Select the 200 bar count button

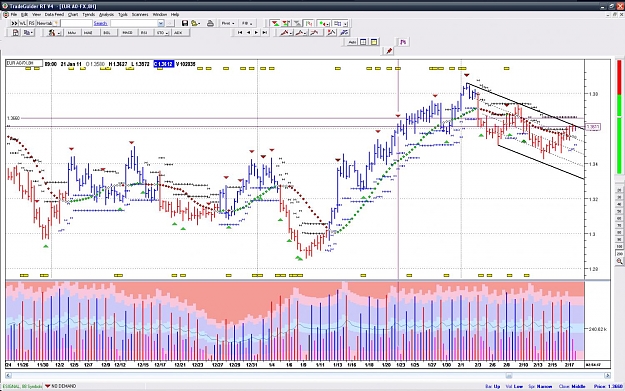619,253
